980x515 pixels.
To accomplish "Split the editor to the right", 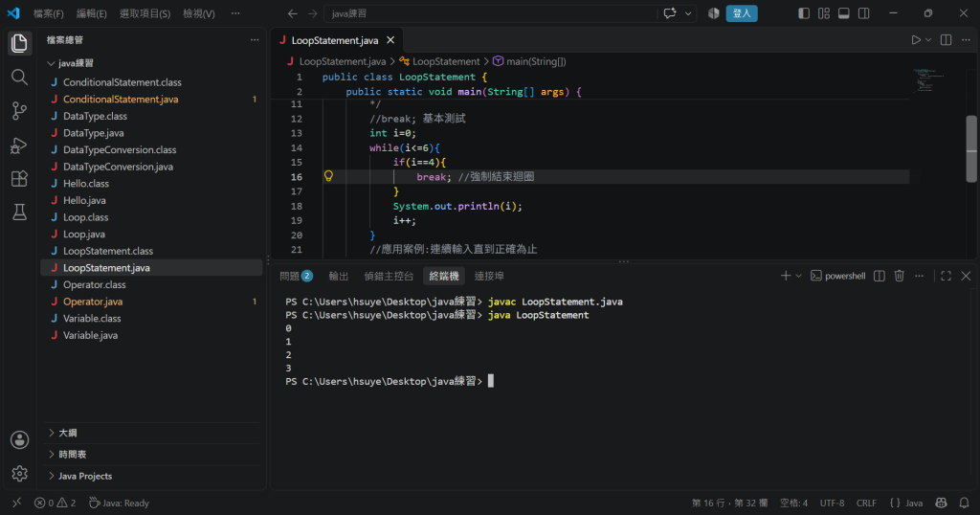I will click(947, 40).
